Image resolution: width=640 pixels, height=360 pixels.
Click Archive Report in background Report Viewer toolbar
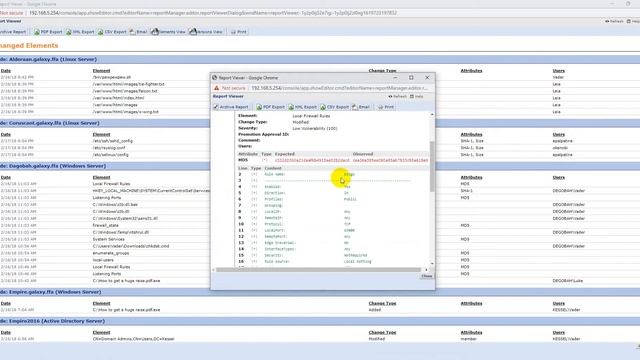pyautogui.click(x=12, y=32)
